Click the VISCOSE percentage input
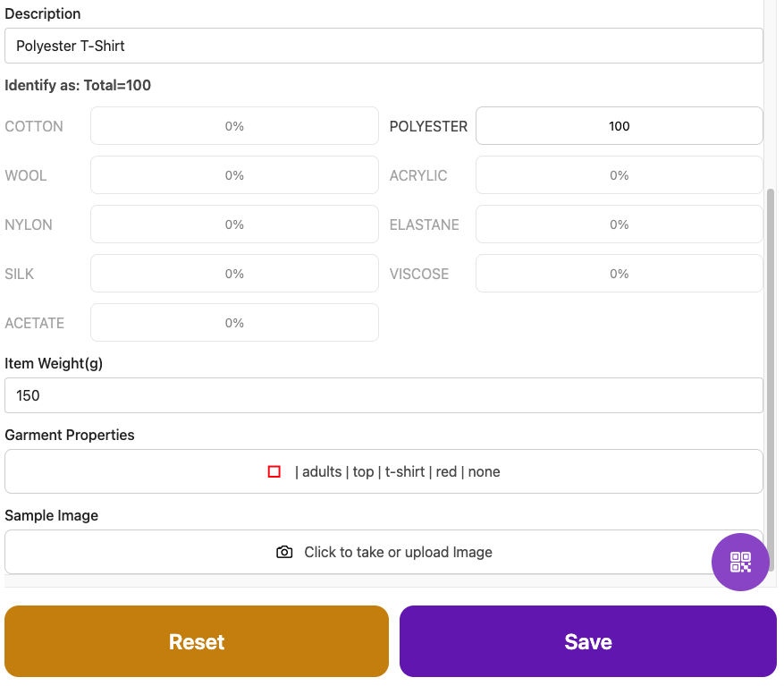Image resolution: width=784 pixels, height=686 pixels. click(x=619, y=274)
